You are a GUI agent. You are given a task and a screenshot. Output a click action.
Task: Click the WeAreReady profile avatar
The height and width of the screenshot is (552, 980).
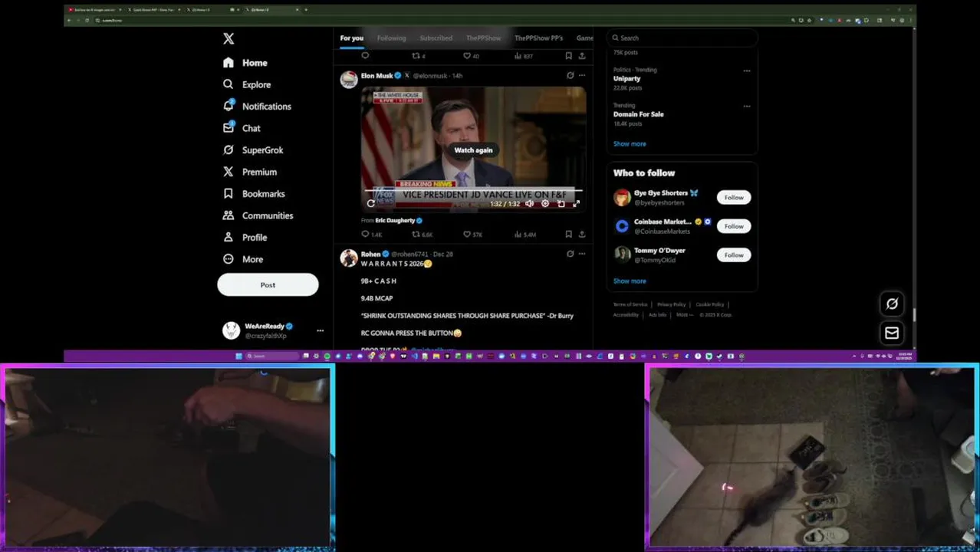click(x=231, y=330)
